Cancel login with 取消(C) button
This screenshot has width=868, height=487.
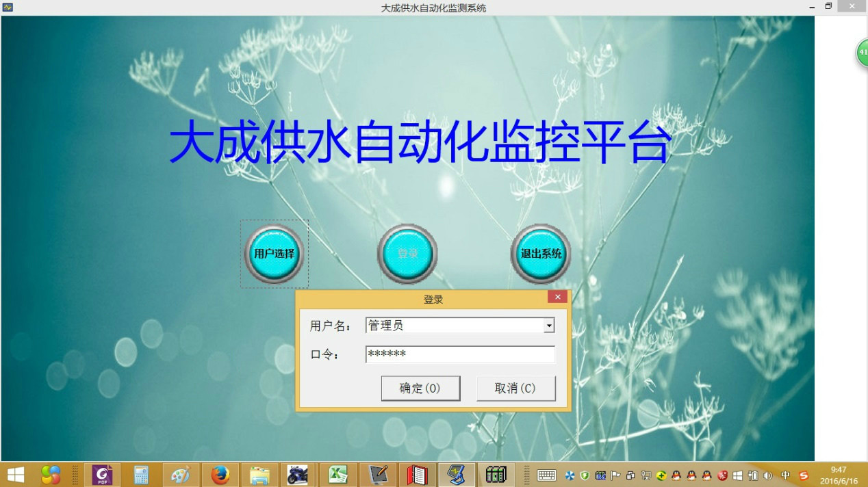pos(515,389)
